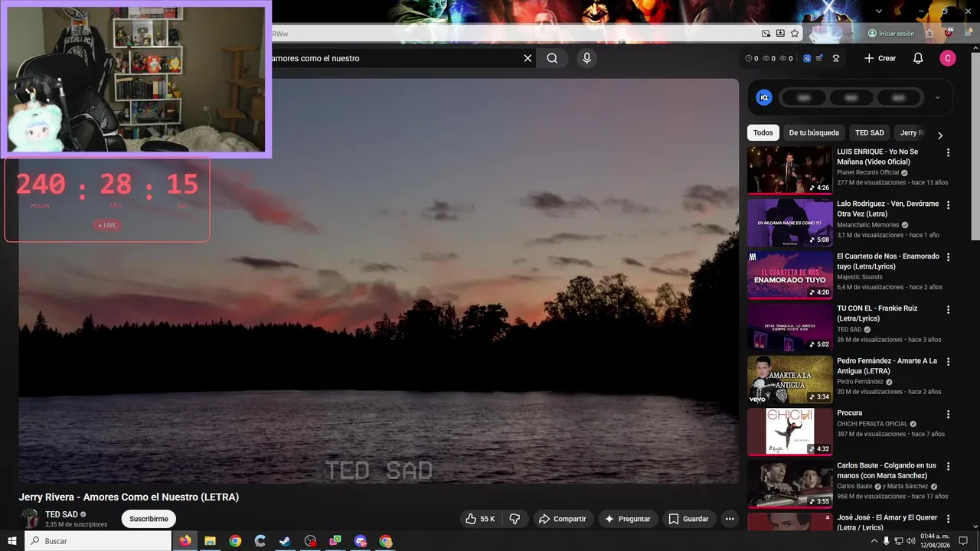Clear the search box with the X icon
Viewport: 980px width, 551px height.
tap(528, 58)
